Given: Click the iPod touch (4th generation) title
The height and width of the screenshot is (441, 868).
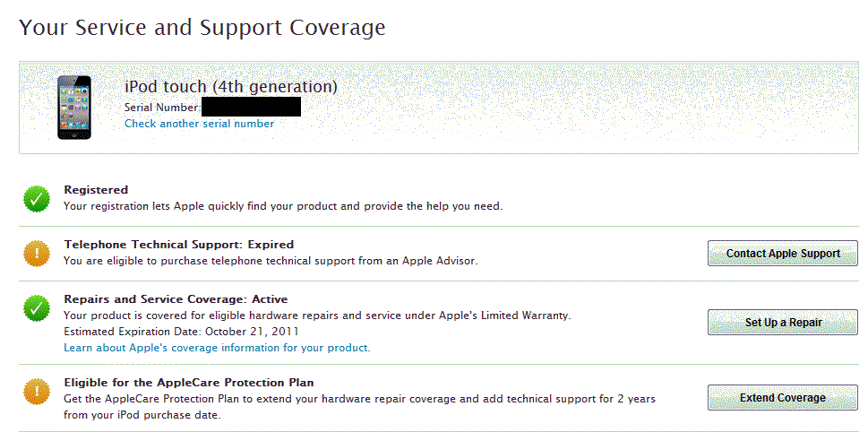Looking at the screenshot, I should tap(231, 86).
